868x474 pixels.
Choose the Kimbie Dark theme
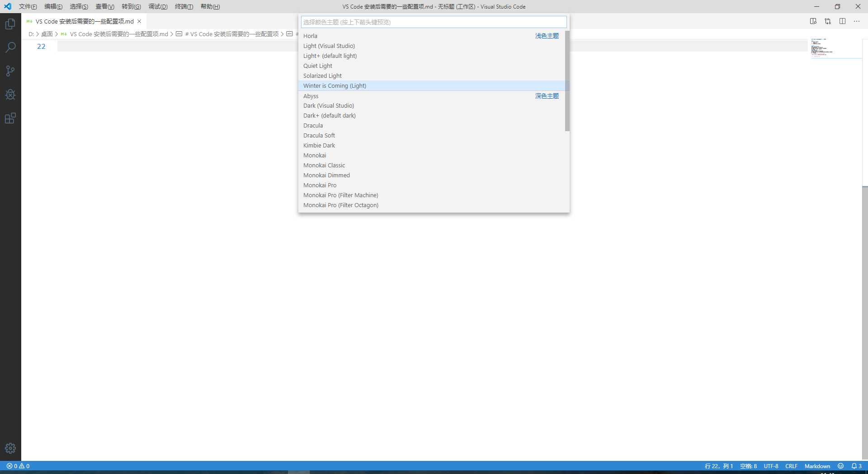[432, 145]
